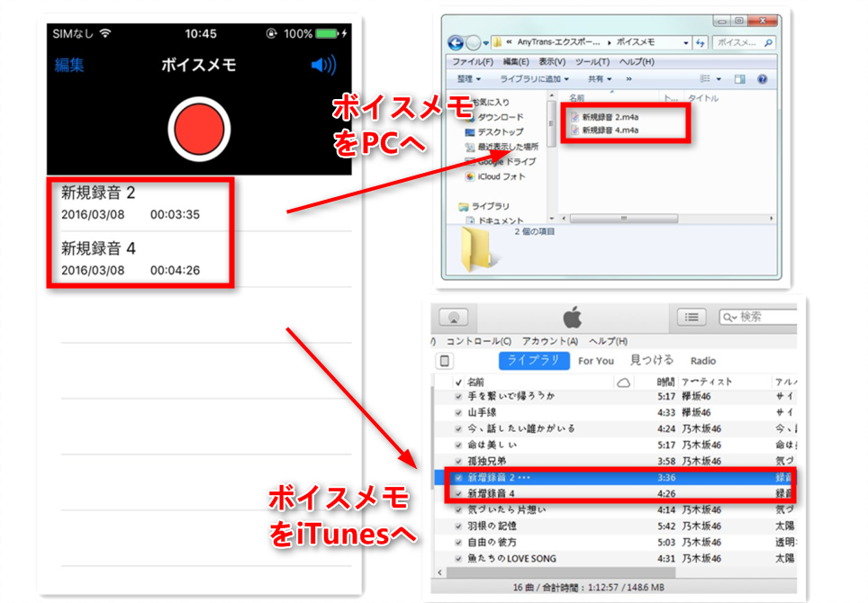Click Explorer's back navigation arrow

coord(456,42)
